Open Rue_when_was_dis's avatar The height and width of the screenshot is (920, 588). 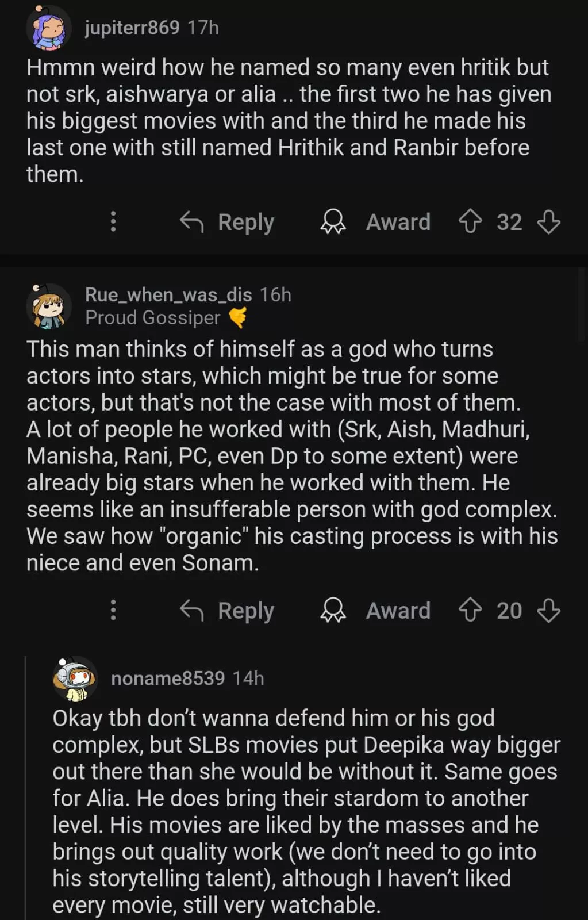[x=49, y=306]
